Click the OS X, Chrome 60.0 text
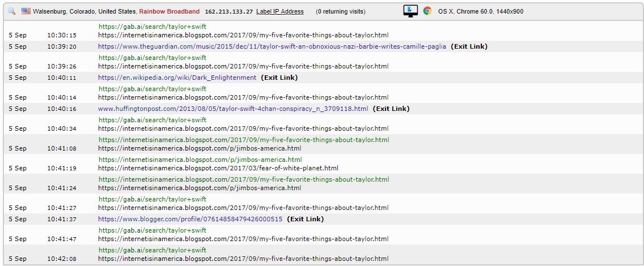The height and width of the screenshot is (266, 644). coord(481,11)
